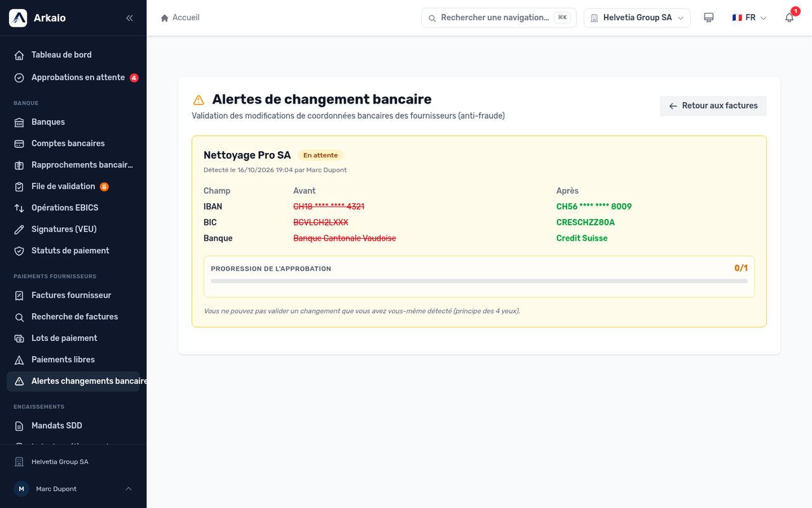This screenshot has width=812, height=508.
Task: Click the orange 6 validation badge
Action: pyautogui.click(x=104, y=187)
